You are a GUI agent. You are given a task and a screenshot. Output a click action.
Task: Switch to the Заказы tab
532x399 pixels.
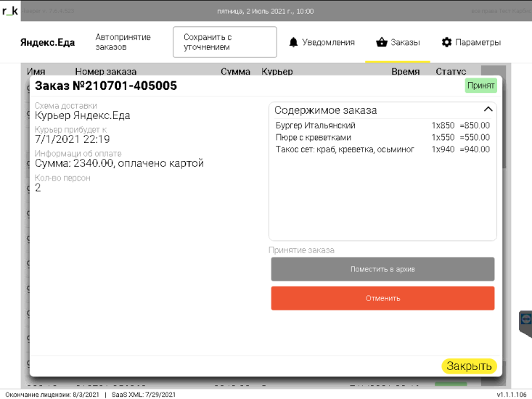[x=398, y=42]
